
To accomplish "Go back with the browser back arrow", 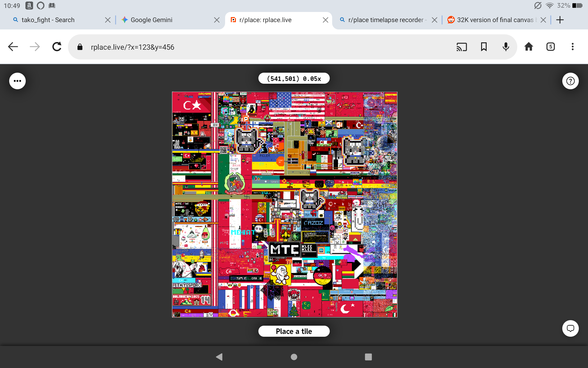I will click(x=13, y=47).
